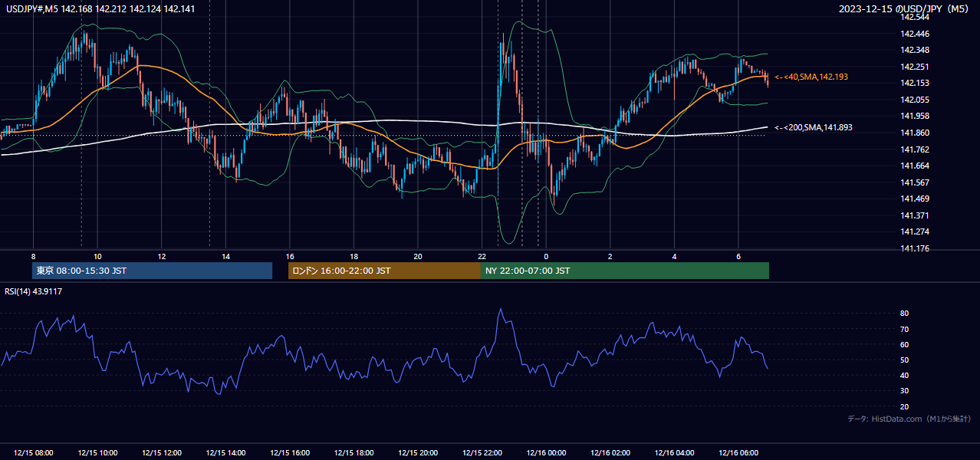Click hour tick 18 under the price chart
The image size is (980, 460).
click(354, 256)
